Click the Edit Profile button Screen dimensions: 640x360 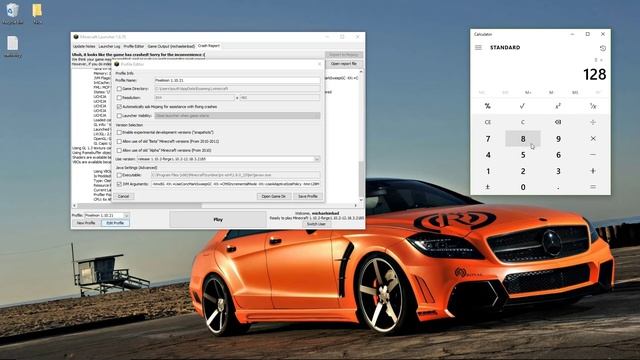115,223
